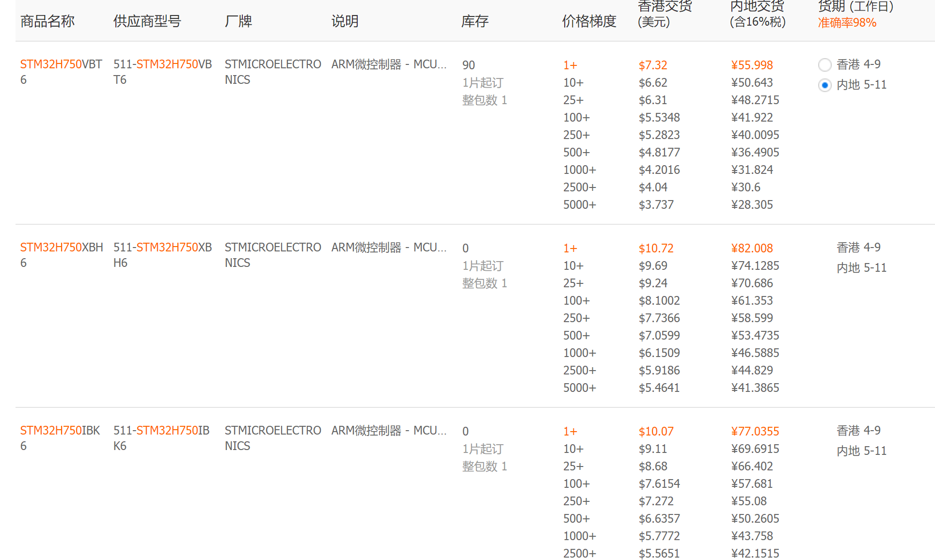The image size is (935, 560).
Task: Click the ¥66.402 price cell
Action: tap(752, 466)
